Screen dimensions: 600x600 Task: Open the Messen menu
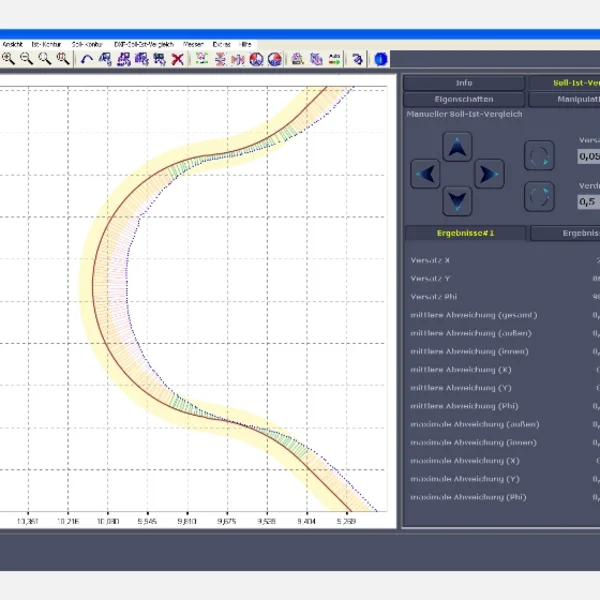point(193,45)
